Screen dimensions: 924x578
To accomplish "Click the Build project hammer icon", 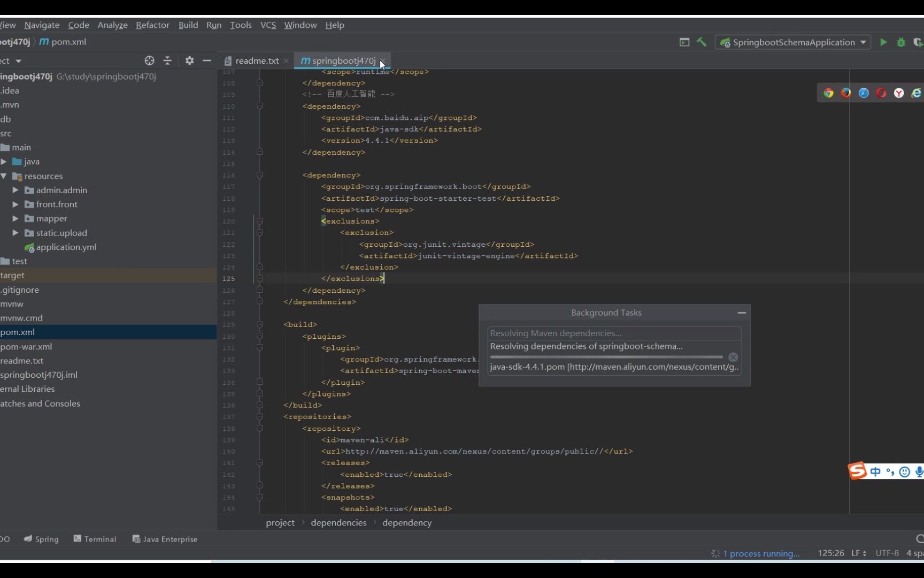I will [702, 42].
